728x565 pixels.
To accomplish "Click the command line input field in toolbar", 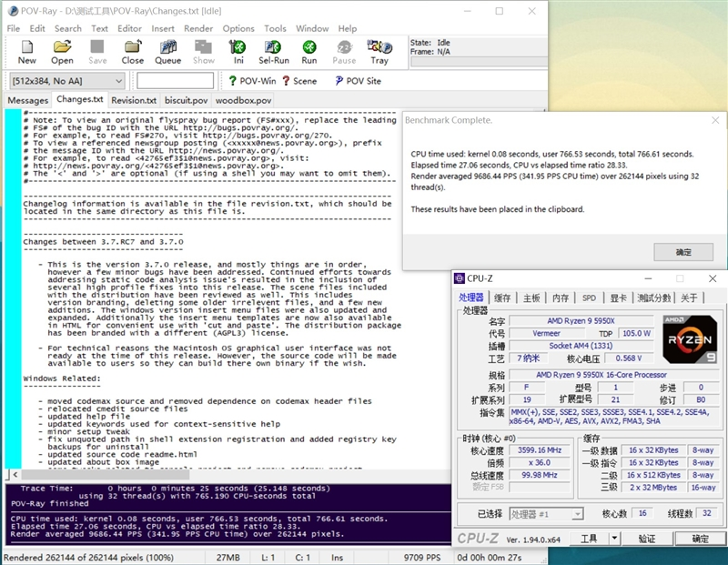I will 175,81.
